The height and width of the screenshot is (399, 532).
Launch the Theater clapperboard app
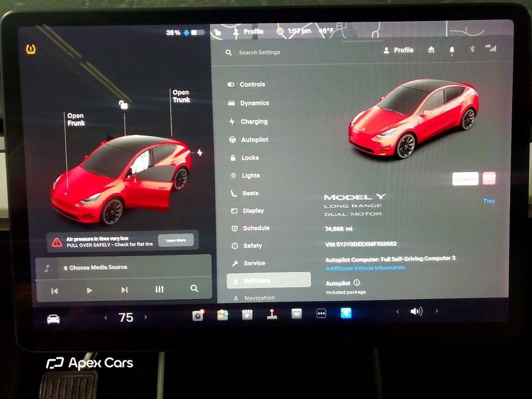point(247,314)
